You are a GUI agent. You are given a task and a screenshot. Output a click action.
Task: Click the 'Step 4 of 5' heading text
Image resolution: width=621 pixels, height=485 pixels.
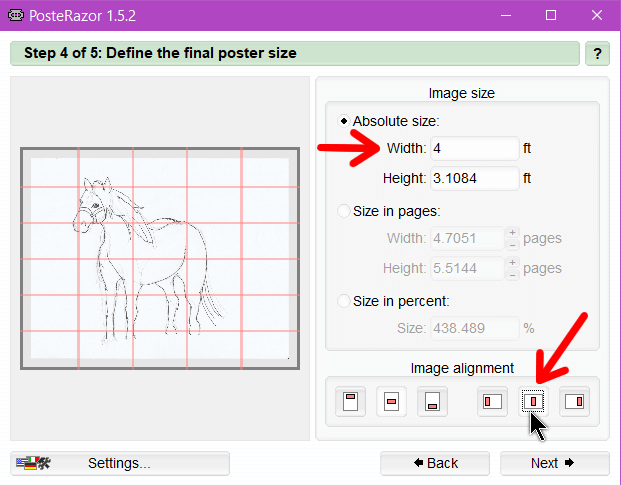[x=160, y=53]
